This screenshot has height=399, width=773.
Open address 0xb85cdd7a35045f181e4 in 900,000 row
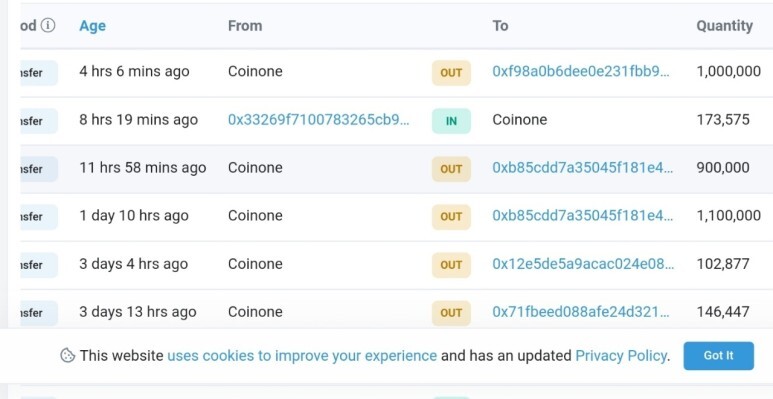583,168
